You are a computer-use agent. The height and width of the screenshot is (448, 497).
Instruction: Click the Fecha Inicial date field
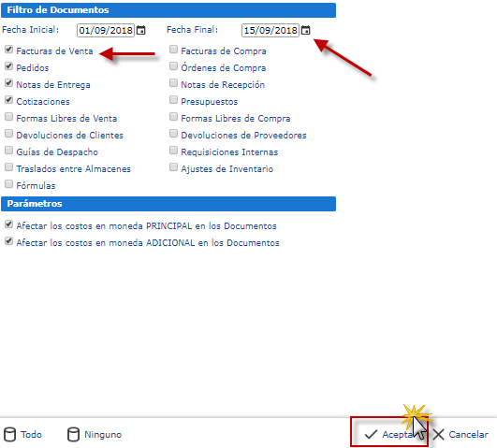click(106, 31)
